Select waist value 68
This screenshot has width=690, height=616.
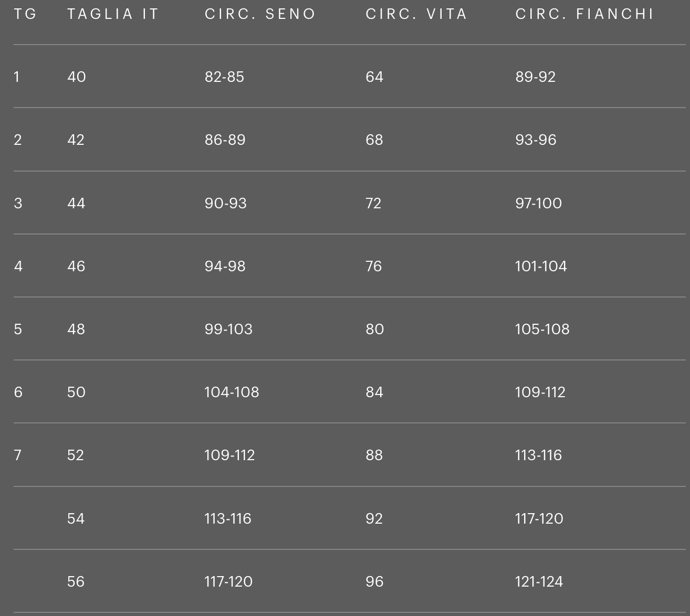tap(374, 140)
